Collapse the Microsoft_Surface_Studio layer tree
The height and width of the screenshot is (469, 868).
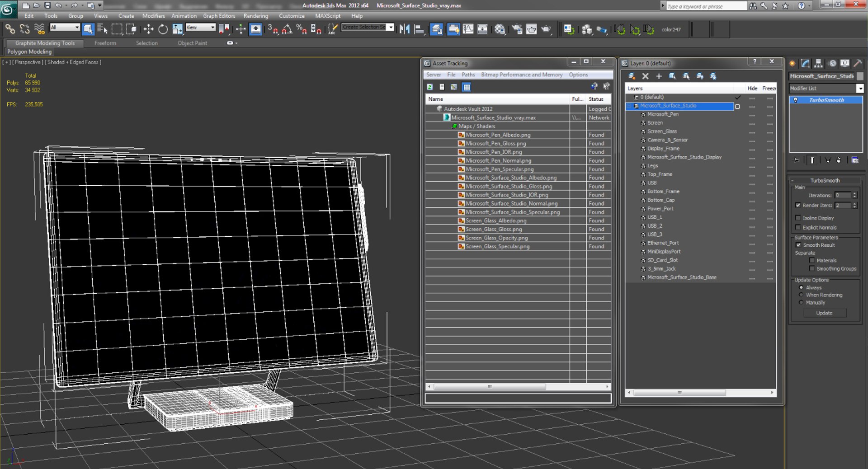pyautogui.click(x=629, y=106)
